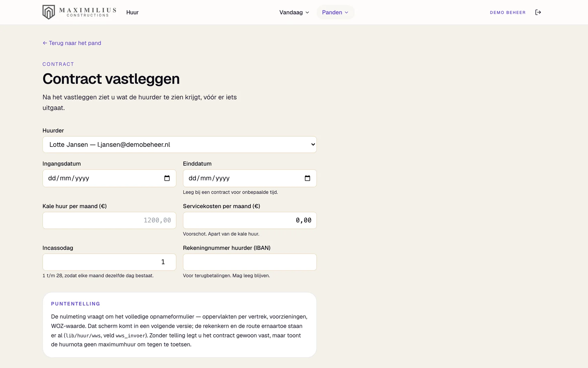Open the Huurder dropdown with Lotte Jansen
This screenshot has width=588, height=368.
point(179,145)
